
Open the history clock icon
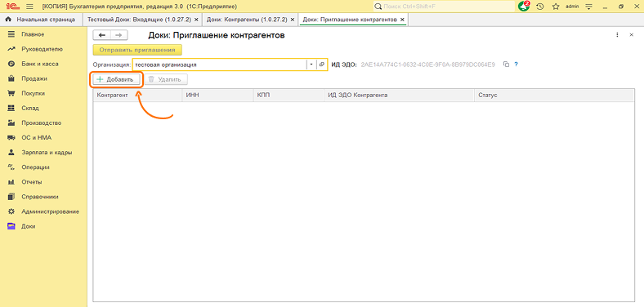[x=540, y=7]
